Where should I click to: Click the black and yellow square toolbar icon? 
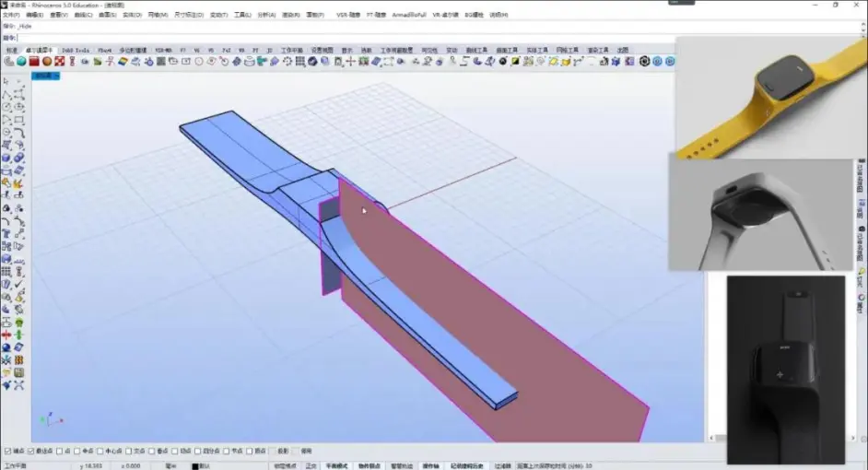515,62
